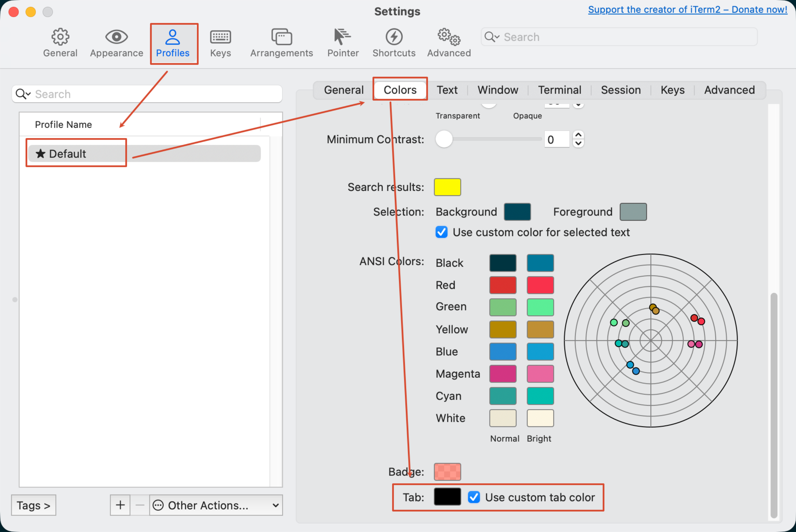Switch to the Colors tab
This screenshot has height=532, width=796.
tap(400, 90)
